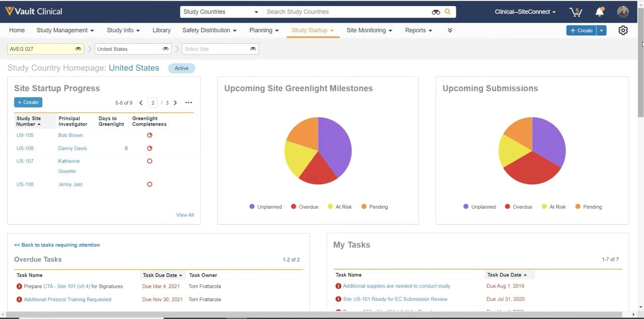The image size is (644, 319).
Task: Open the shopping cart icon
Action: [576, 12]
